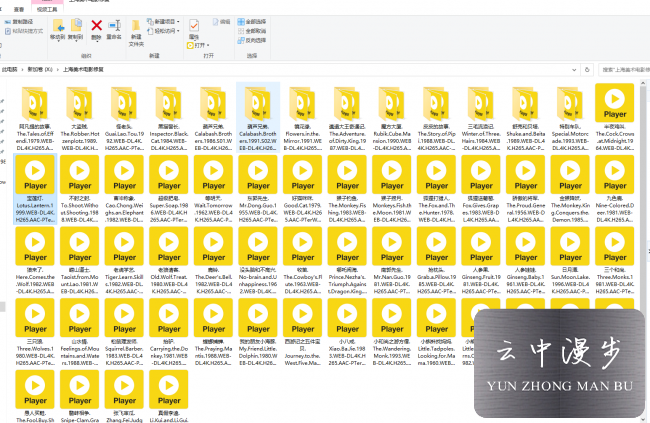Select Super.Soap.1986 video file
The width and height of the screenshot is (650, 423).
[x=169, y=189]
